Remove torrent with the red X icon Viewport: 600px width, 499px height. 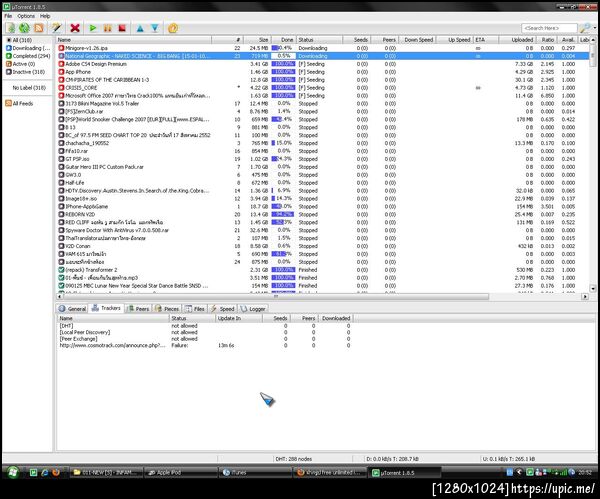click(75, 28)
